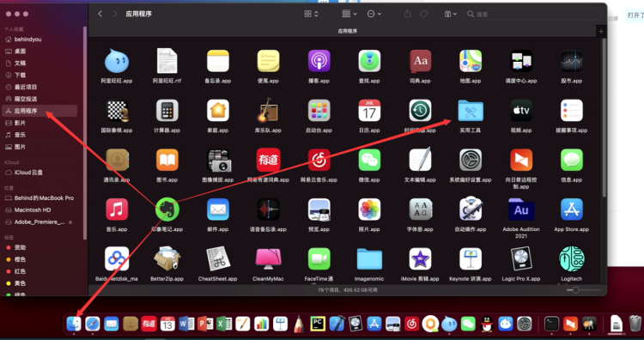This screenshot has height=340, width=644.
Task: Select the 家庭.app Home icon
Action: (x=218, y=111)
